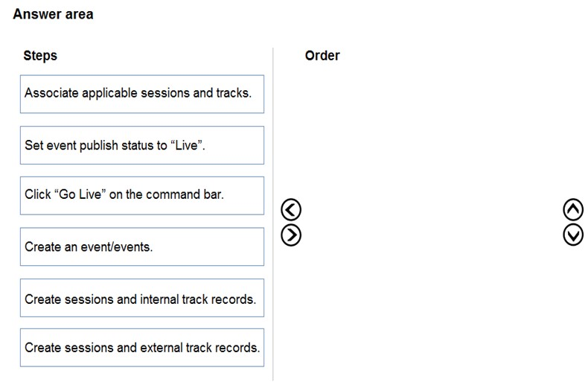Select 'Associate applicable sessions and tracks' step
588x385 pixels.
[142, 94]
